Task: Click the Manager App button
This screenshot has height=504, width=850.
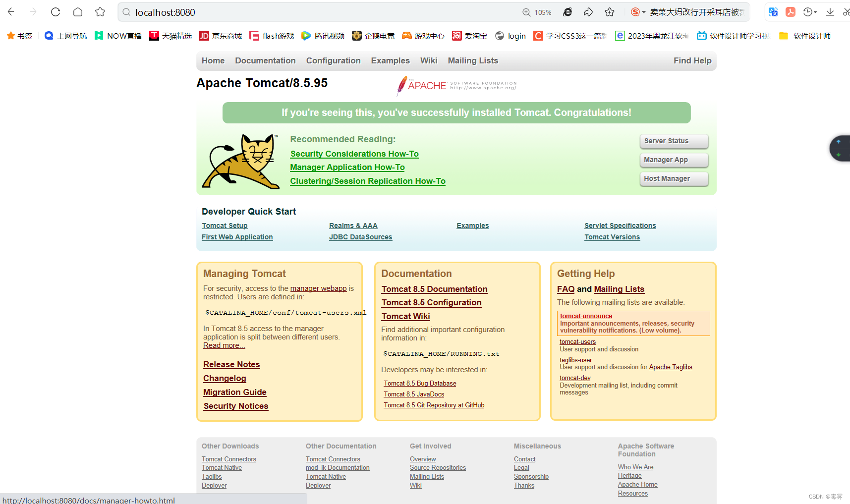Action: (674, 160)
